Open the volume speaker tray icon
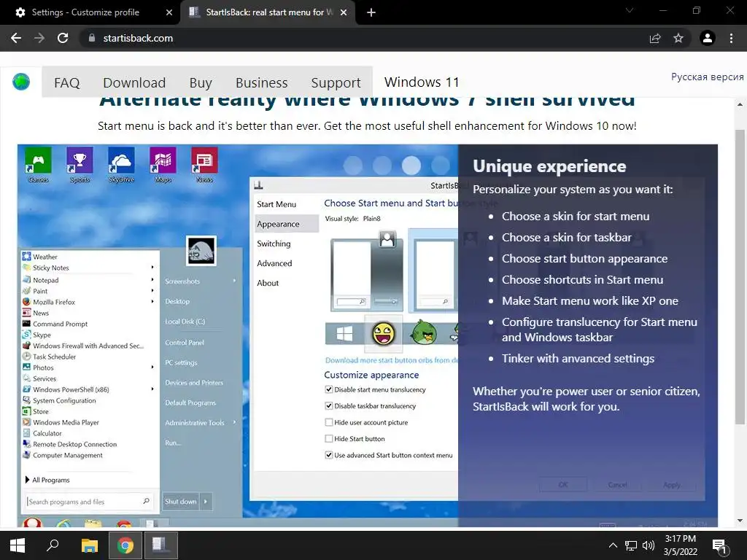Viewport: 747px width, 560px height. pos(649,545)
